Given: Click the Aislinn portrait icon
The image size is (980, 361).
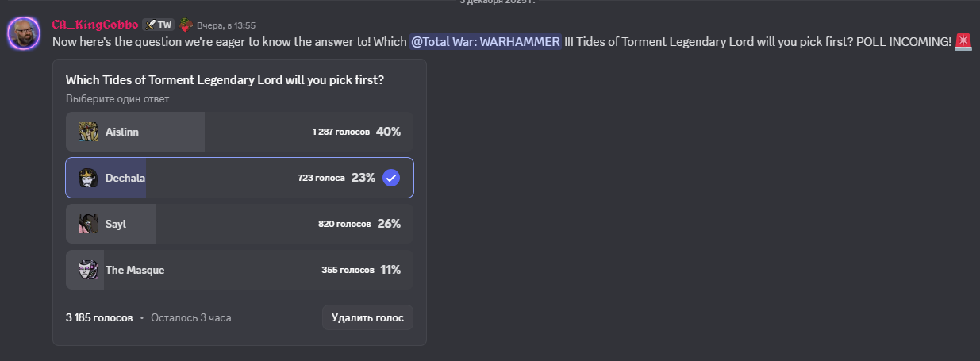Looking at the screenshot, I should [88, 132].
